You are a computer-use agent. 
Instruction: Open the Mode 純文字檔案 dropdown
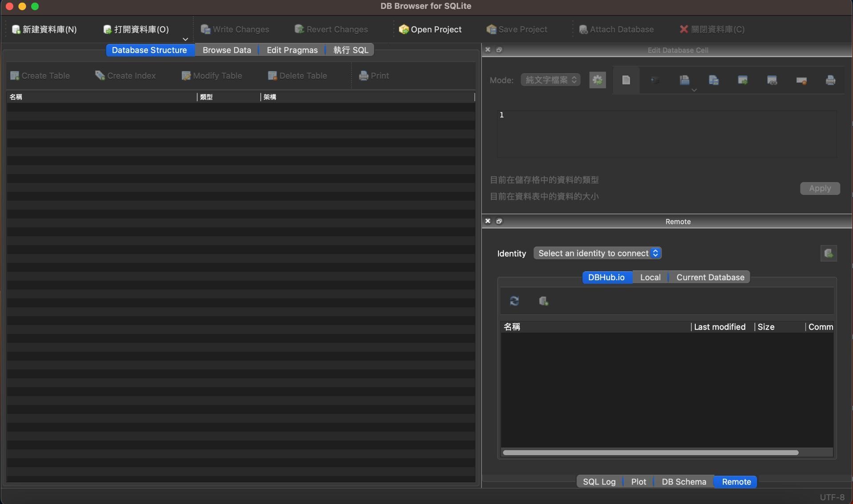550,80
